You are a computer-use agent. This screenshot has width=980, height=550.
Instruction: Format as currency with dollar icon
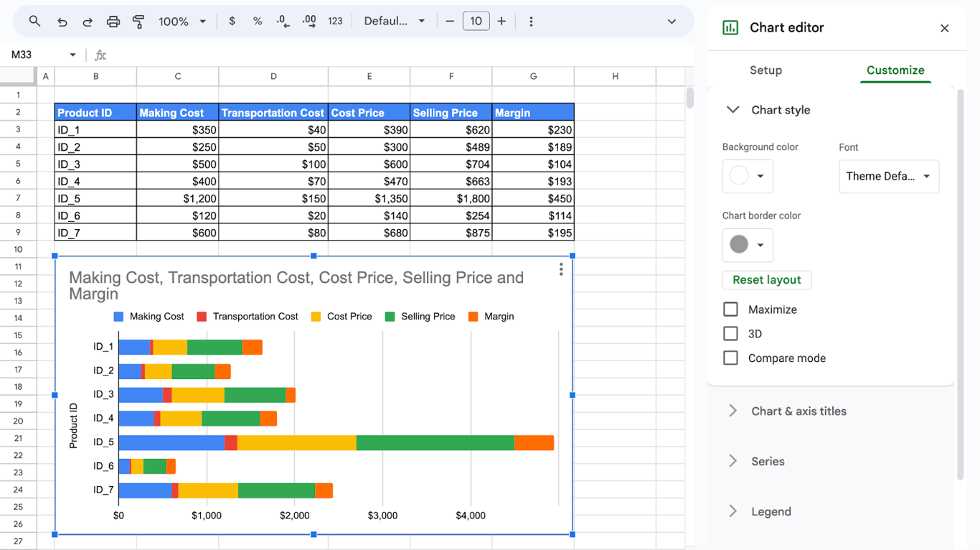point(232,22)
